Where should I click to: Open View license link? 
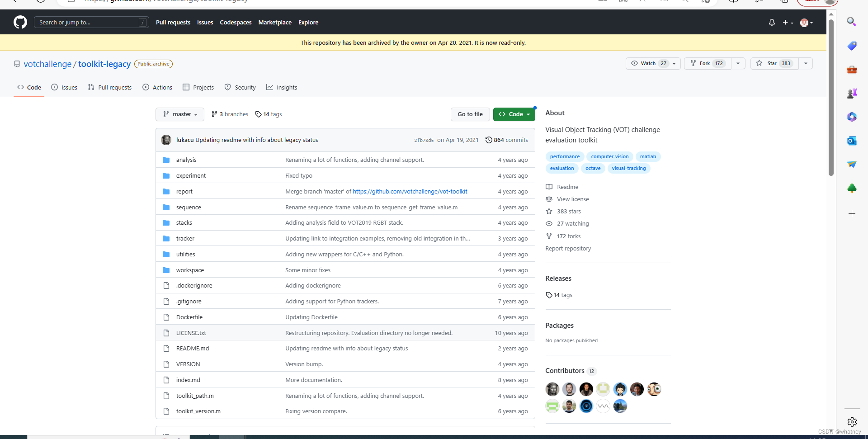coord(567,199)
